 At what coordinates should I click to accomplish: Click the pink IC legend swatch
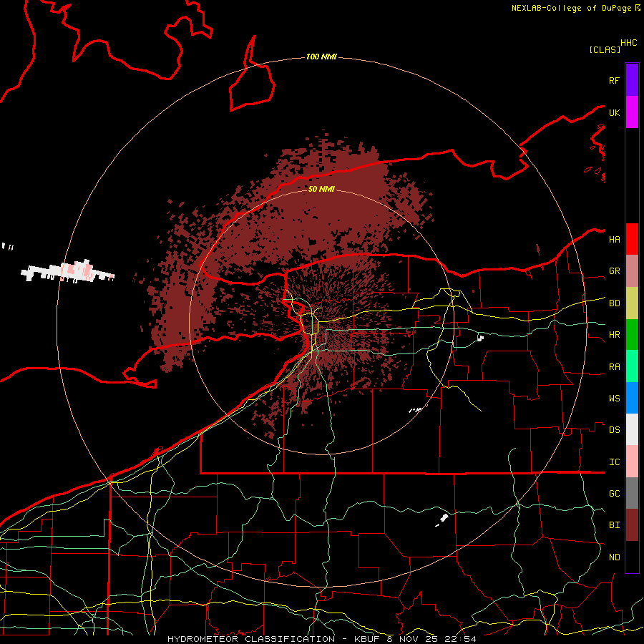(x=632, y=462)
